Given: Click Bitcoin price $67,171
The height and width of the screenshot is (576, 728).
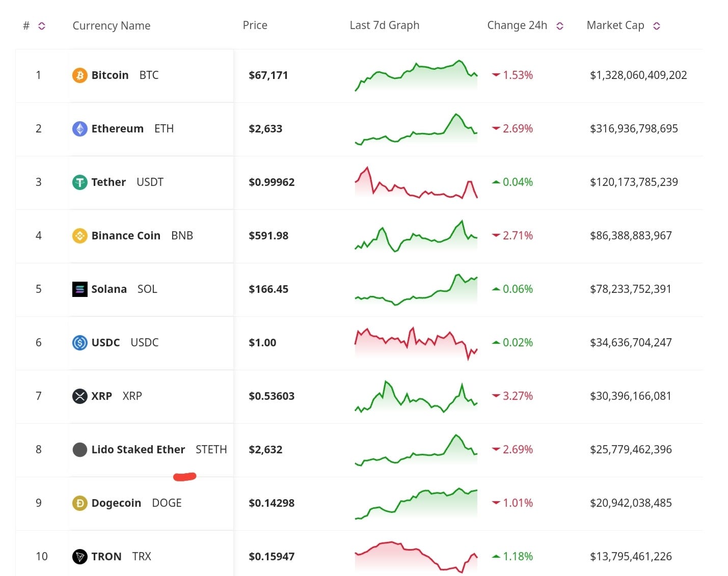Looking at the screenshot, I should tap(268, 75).
